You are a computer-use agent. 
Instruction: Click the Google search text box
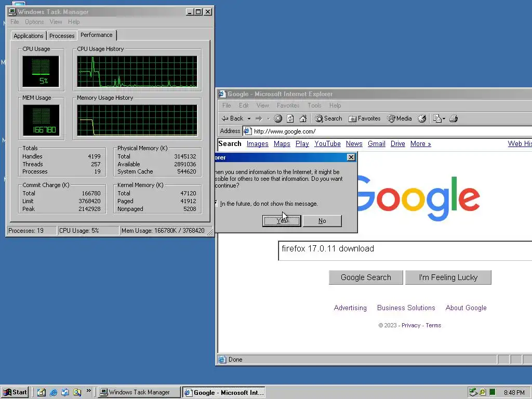point(405,251)
